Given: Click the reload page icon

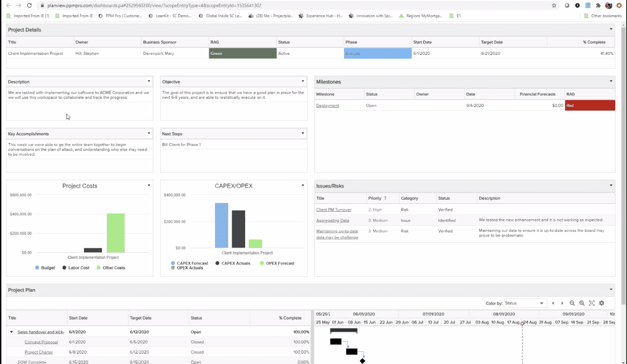Looking at the screenshot, I should [x=29, y=6].
